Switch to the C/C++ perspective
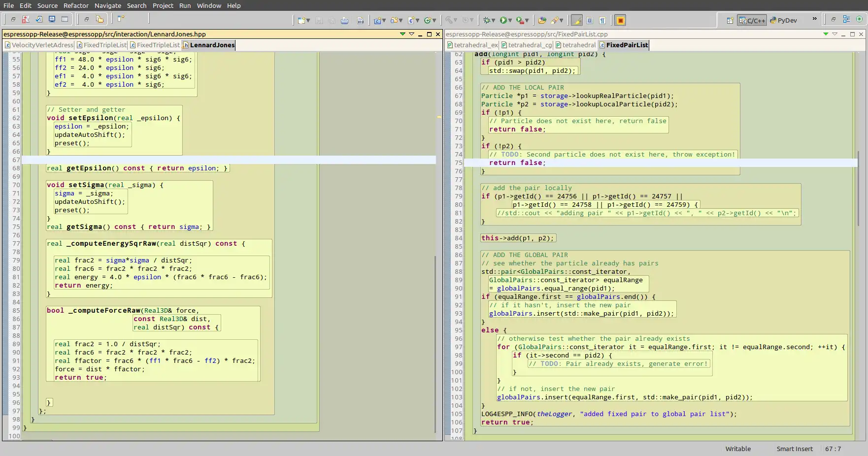 [752, 20]
